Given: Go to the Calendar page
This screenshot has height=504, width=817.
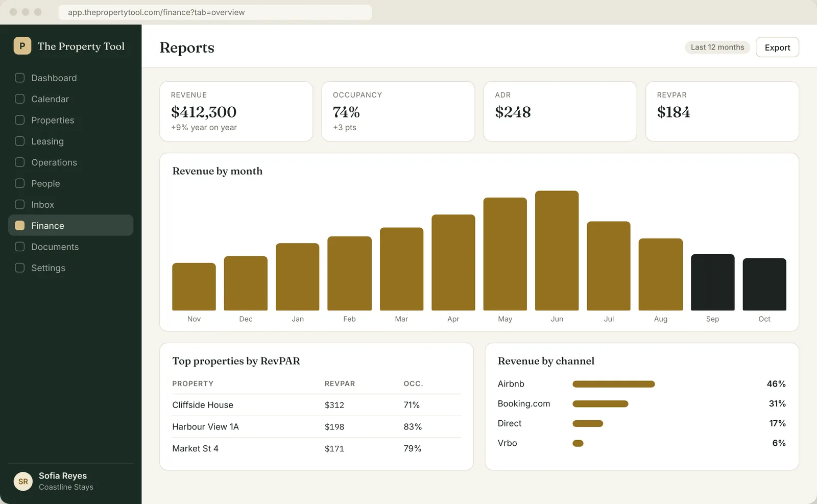Looking at the screenshot, I should tap(71, 99).
